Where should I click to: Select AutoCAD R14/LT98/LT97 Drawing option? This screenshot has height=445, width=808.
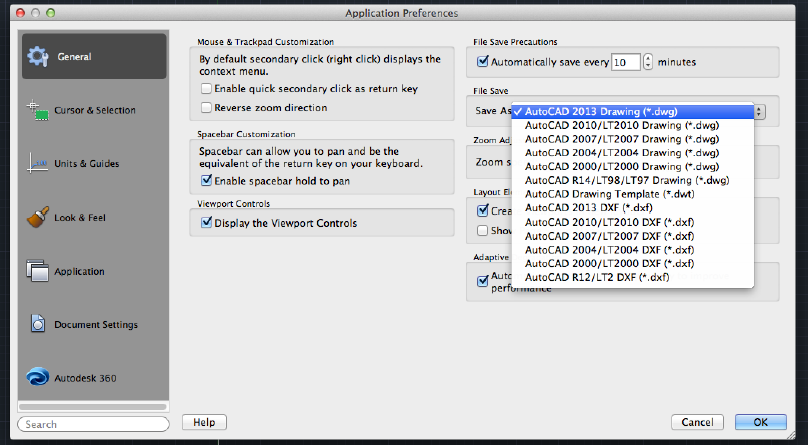tap(633, 180)
